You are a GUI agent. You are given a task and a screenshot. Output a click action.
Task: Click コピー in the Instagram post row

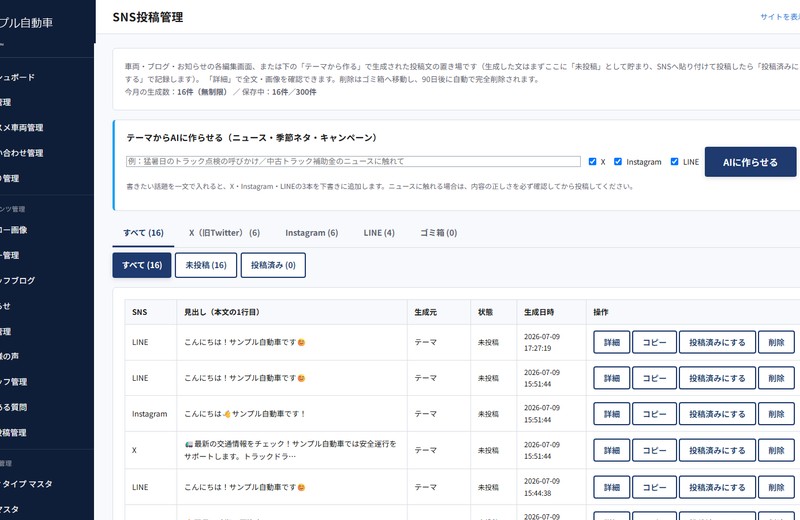point(654,414)
